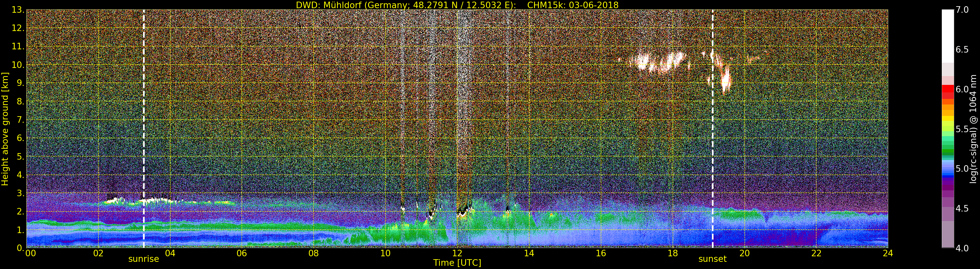Viewport: 980px width, 269px height.
Task: Click the "5.5" colorbar tick value
Action: 962,129
